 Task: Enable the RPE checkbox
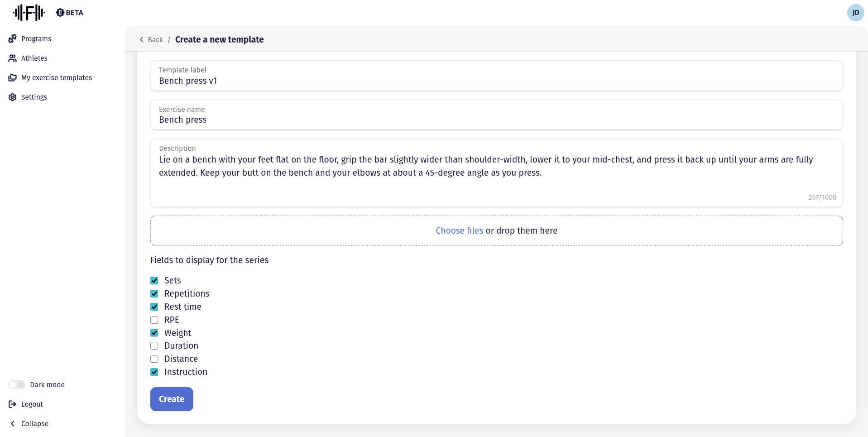pos(154,320)
